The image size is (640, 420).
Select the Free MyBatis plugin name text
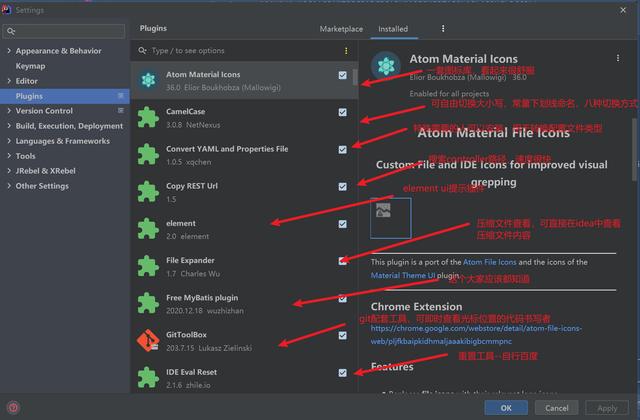point(202,298)
